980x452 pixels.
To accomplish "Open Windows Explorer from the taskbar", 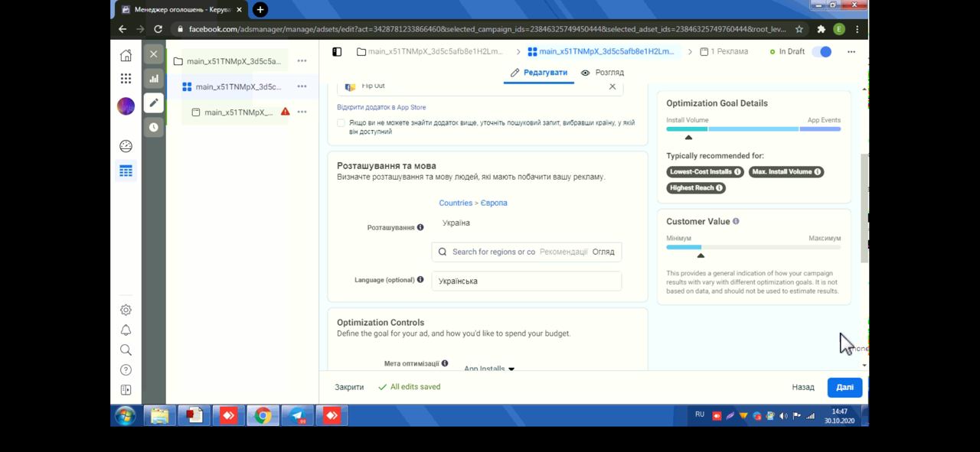I will coord(159,415).
